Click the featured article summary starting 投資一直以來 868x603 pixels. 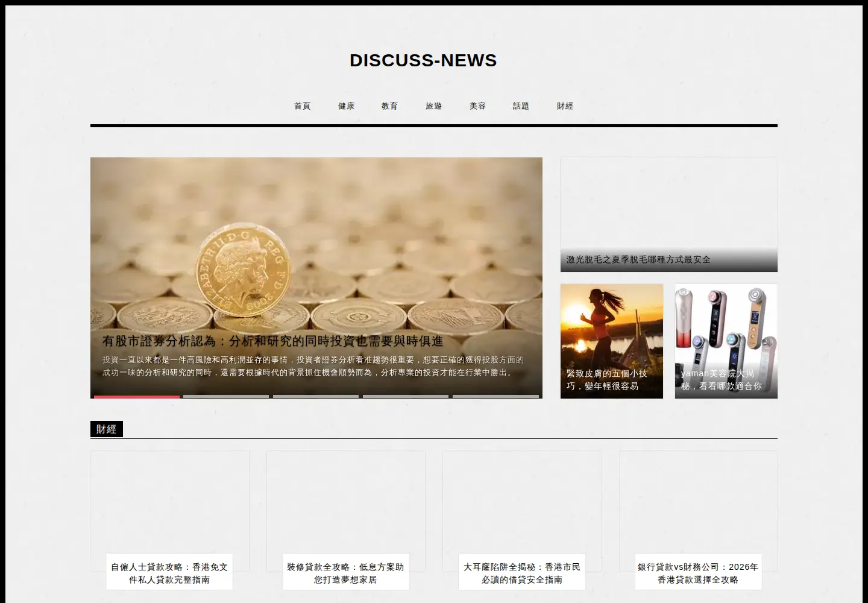(313, 367)
